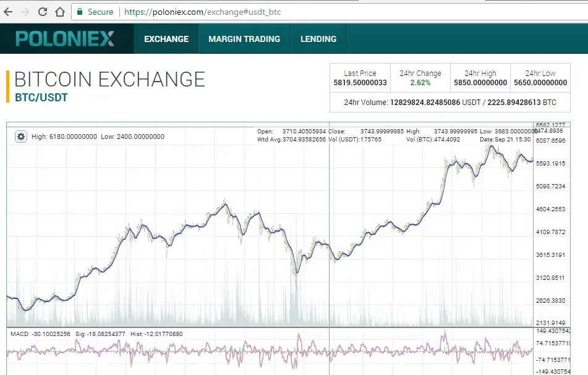Click the Wtd Avg 3704.93582656 value
This screenshot has width=588, height=375.
(x=304, y=140)
